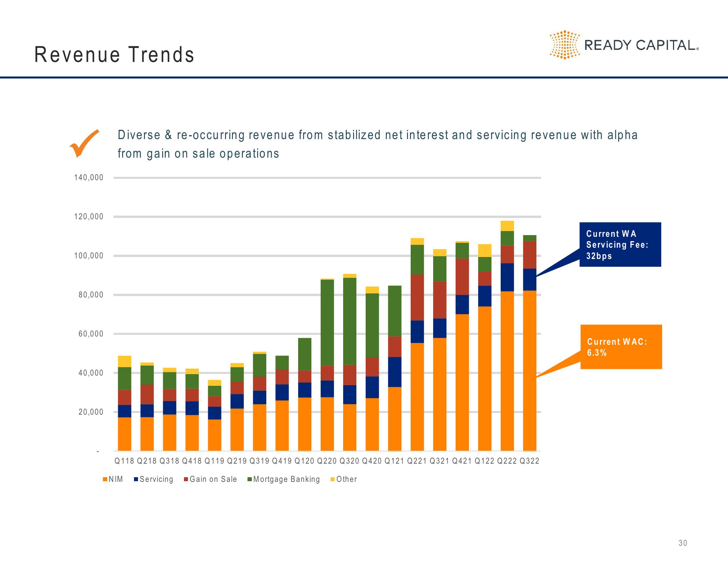The image size is (728, 563).
Task: Click the Q119 x-axis label
Action: tap(214, 461)
